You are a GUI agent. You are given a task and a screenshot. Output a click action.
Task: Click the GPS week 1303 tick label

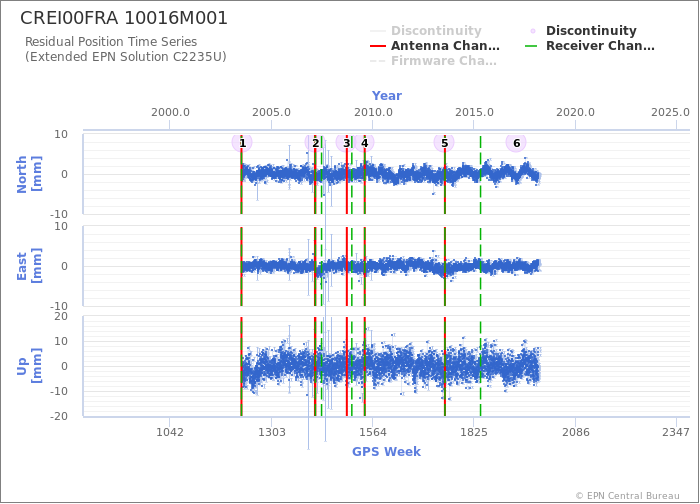[x=271, y=432]
